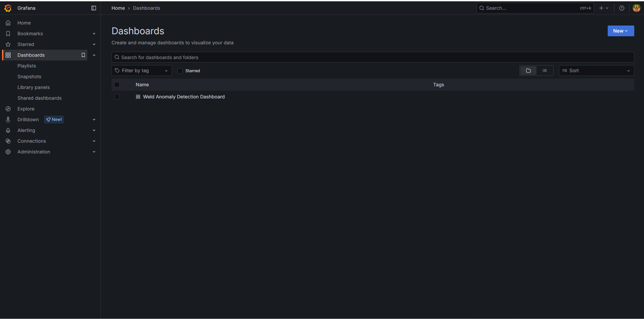Check the select-all checkbox in Name header
This screenshot has height=319, width=644.
117,84
